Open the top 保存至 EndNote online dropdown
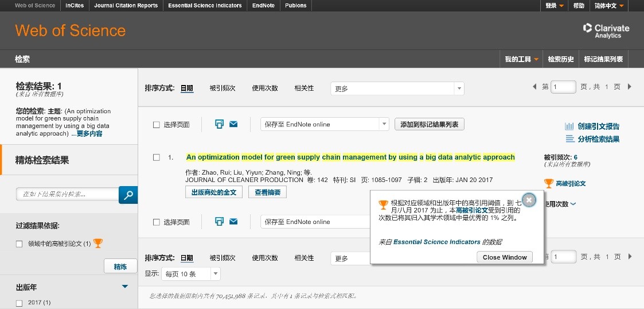 tap(325, 124)
